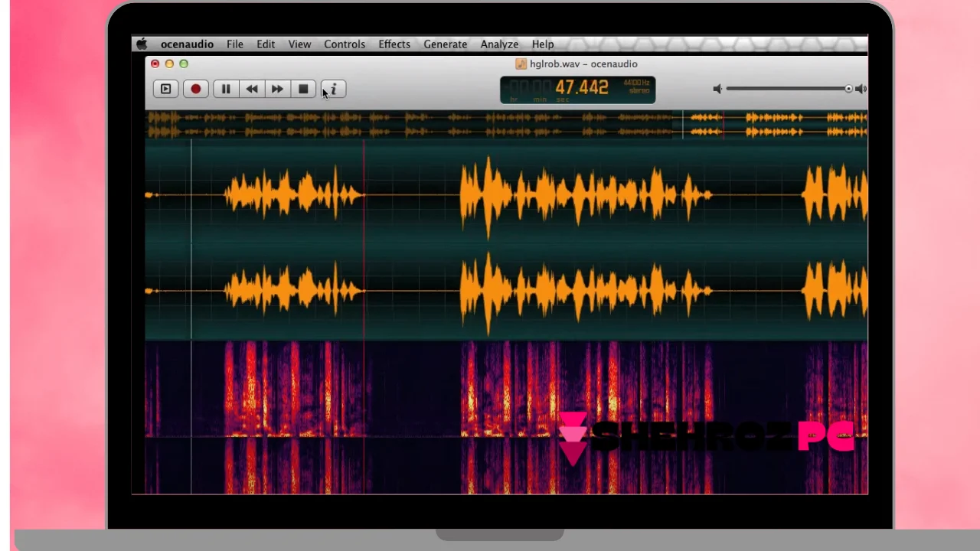Open the Help menu
This screenshot has height=551, width=980.
[x=543, y=44]
